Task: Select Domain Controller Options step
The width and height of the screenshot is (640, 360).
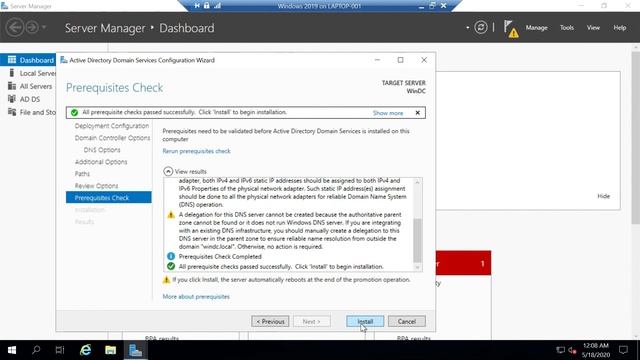Action: click(x=112, y=138)
